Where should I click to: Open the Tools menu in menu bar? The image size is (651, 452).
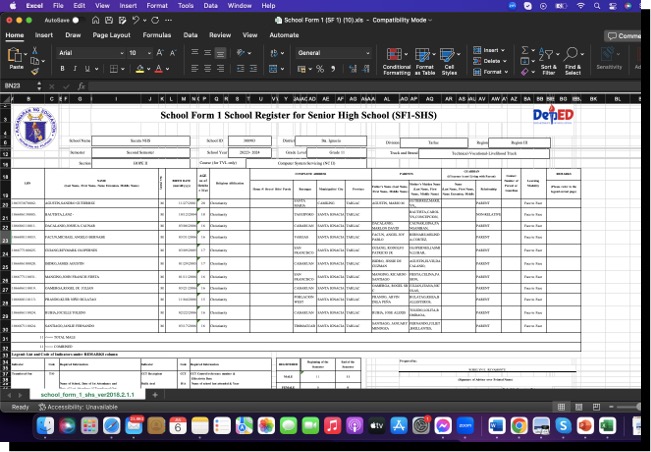tap(186, 6)
